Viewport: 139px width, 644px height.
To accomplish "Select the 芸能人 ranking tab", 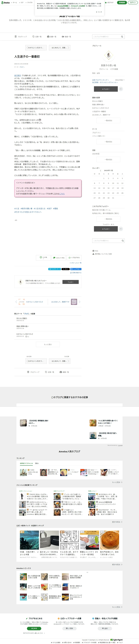I will pyautogui.click(x=37, y=463).
